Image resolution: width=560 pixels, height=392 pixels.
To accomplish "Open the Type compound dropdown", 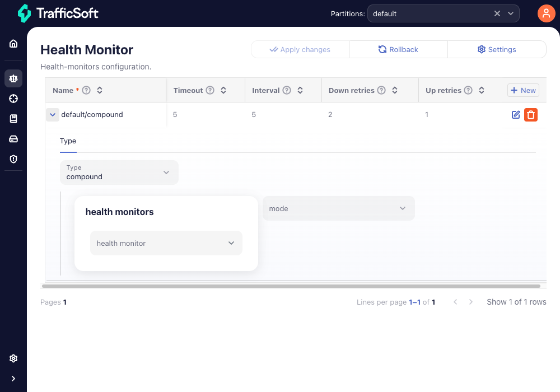I will pyautogui.click(x=119, y=172).
